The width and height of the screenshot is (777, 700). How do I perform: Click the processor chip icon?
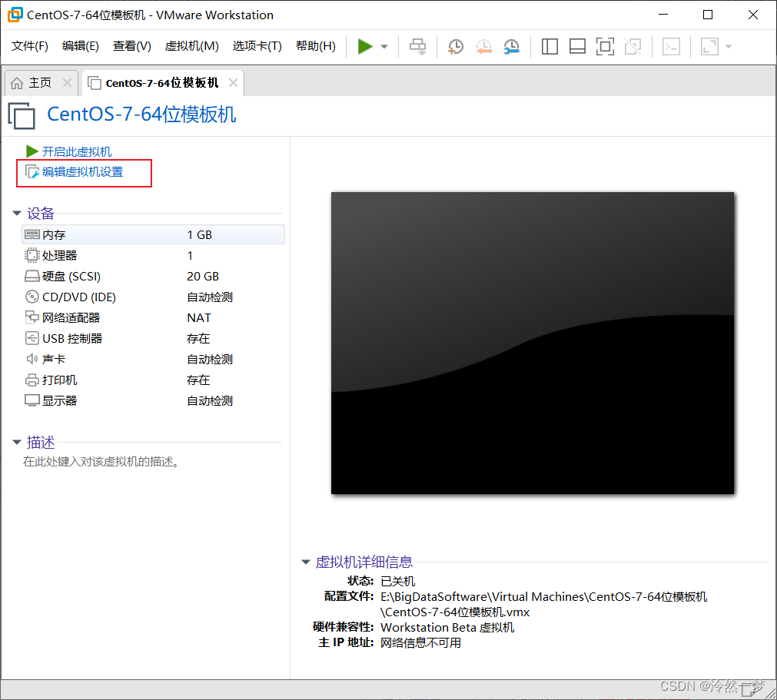point(32,255)
